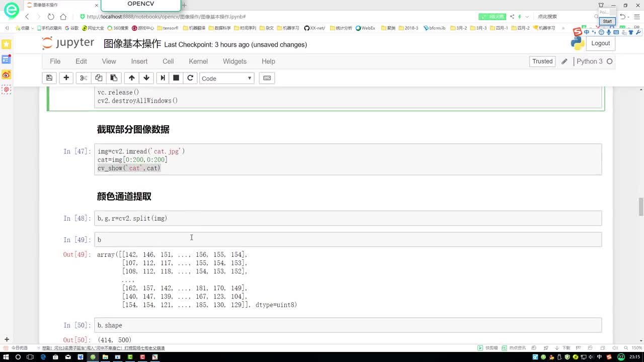
Task: Open the cell type Code dropdown
Action: pos(227,78)
